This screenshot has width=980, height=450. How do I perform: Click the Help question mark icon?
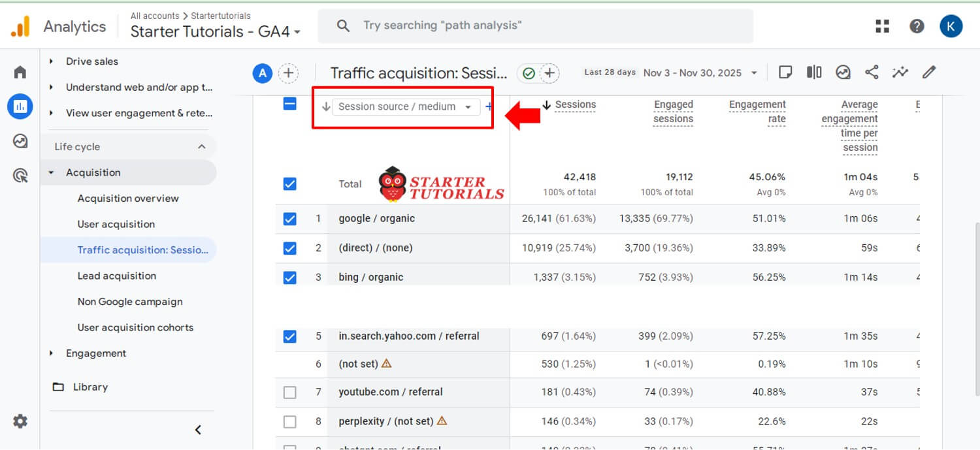[x=917, y=26]
